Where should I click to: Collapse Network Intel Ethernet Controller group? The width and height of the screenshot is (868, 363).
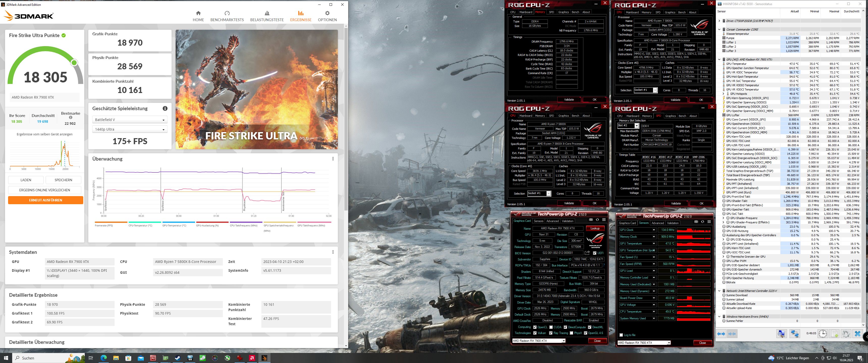point(719,291)
